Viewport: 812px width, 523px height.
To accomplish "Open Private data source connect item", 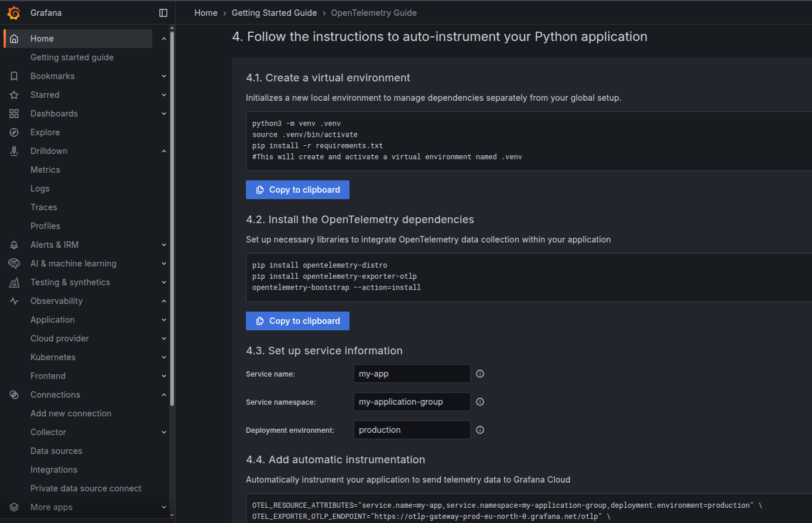I will [86, 488].
